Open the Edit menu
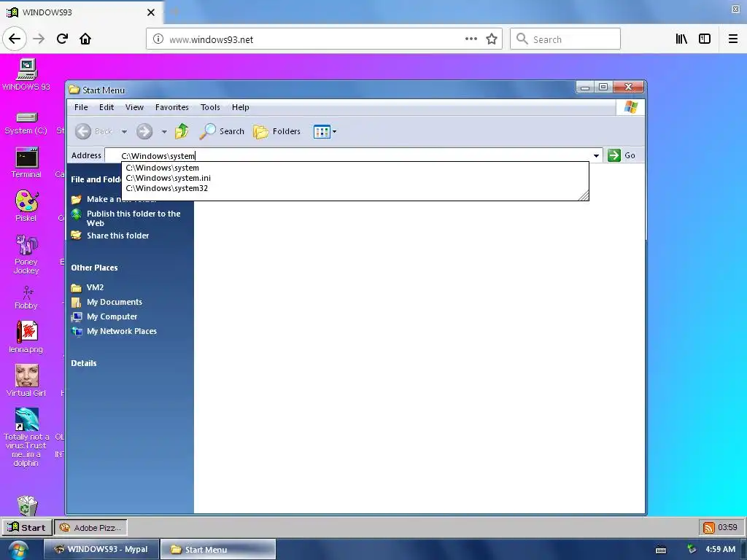 [107, 107]
